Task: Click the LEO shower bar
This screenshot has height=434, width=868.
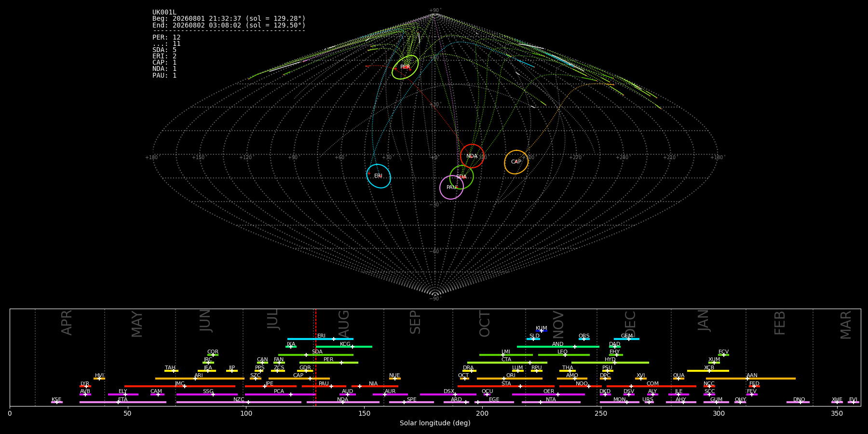Action: [x=564, y=355]
